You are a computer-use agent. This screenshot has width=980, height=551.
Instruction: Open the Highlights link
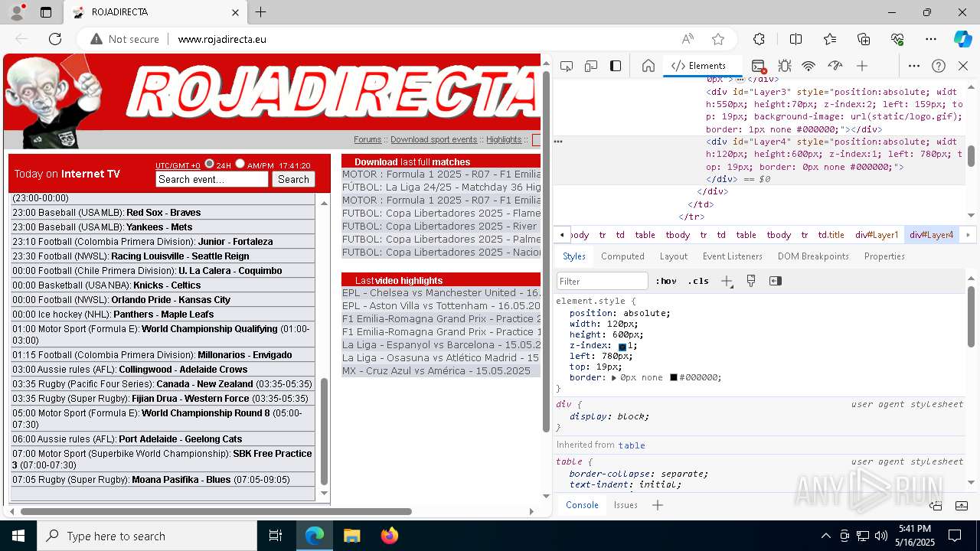504,139
